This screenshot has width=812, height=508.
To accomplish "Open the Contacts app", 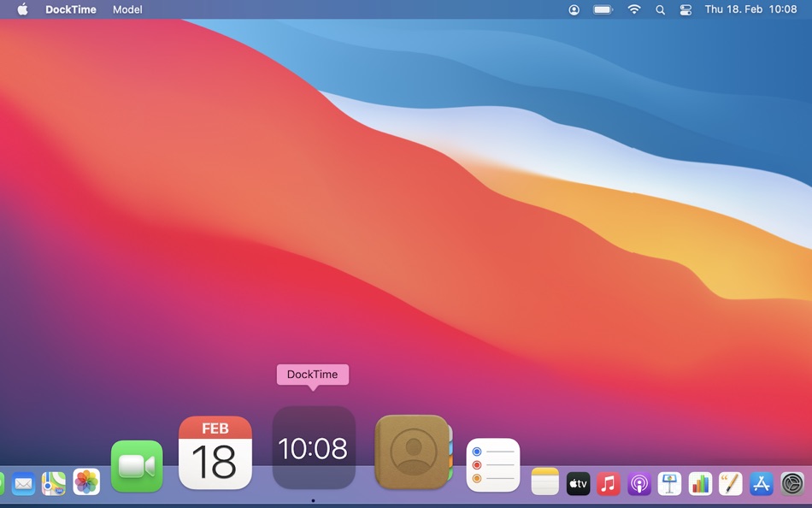I will click(x=413, y=449).
